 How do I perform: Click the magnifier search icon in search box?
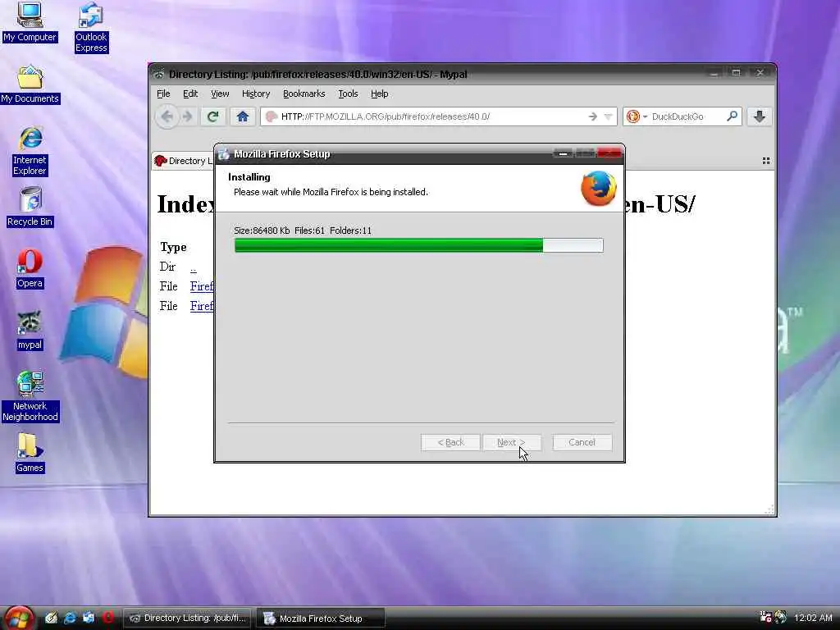(x=732, y=116)
